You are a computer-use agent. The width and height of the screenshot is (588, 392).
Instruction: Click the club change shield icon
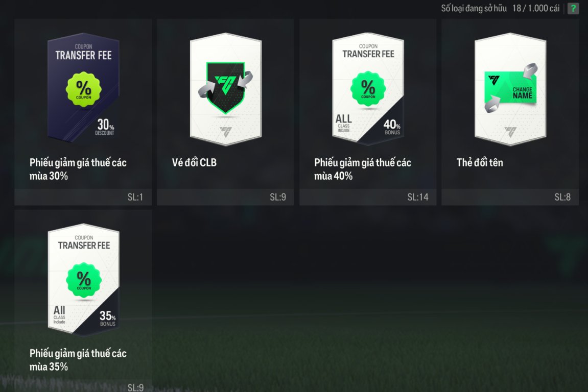pos(225,88)
